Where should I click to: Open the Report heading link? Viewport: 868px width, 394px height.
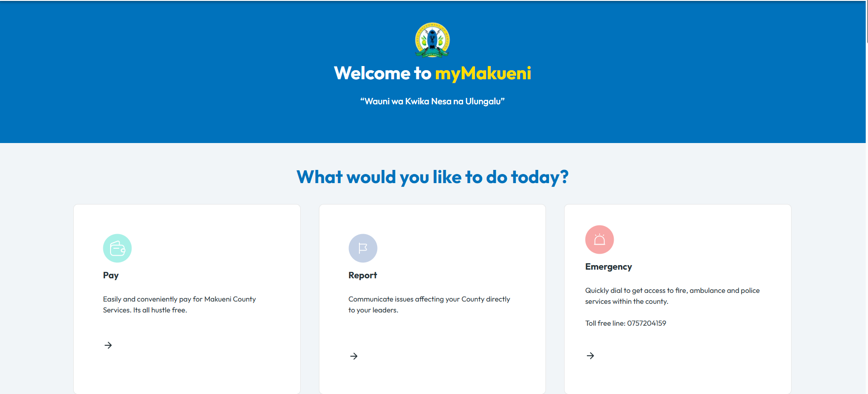pyautogui.click(x=363, y=275)
